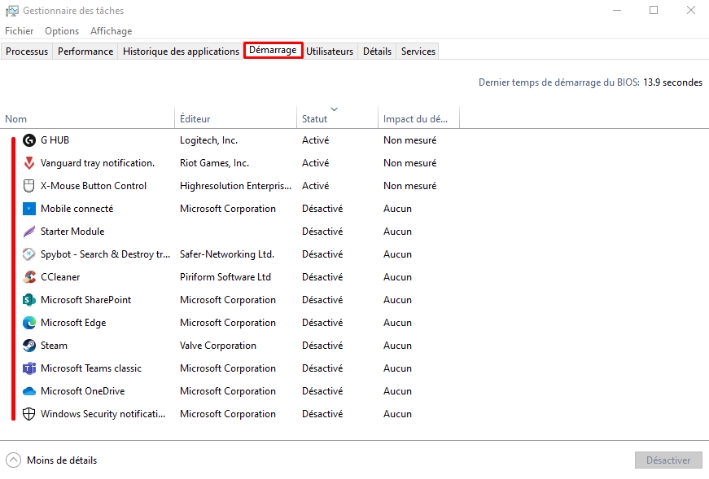Open the Fichier menu
The height and width of the screenshot is (479, 709).
coord(19,31)
